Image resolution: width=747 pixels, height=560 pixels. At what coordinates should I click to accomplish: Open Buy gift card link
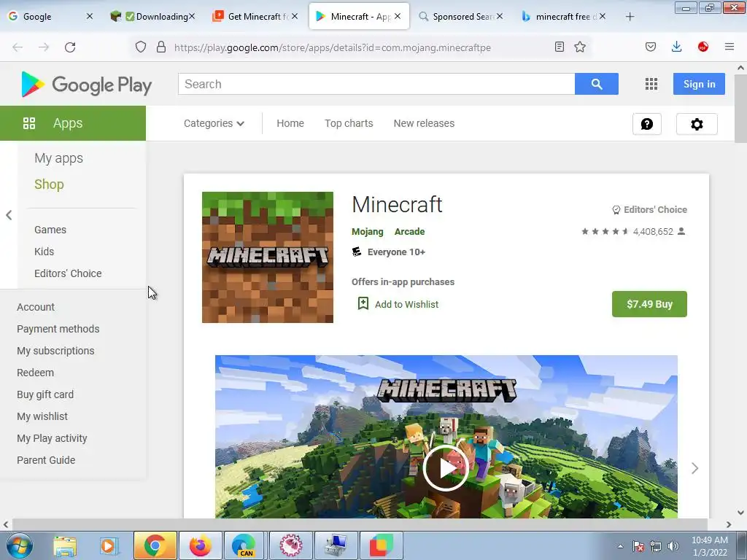45,394
